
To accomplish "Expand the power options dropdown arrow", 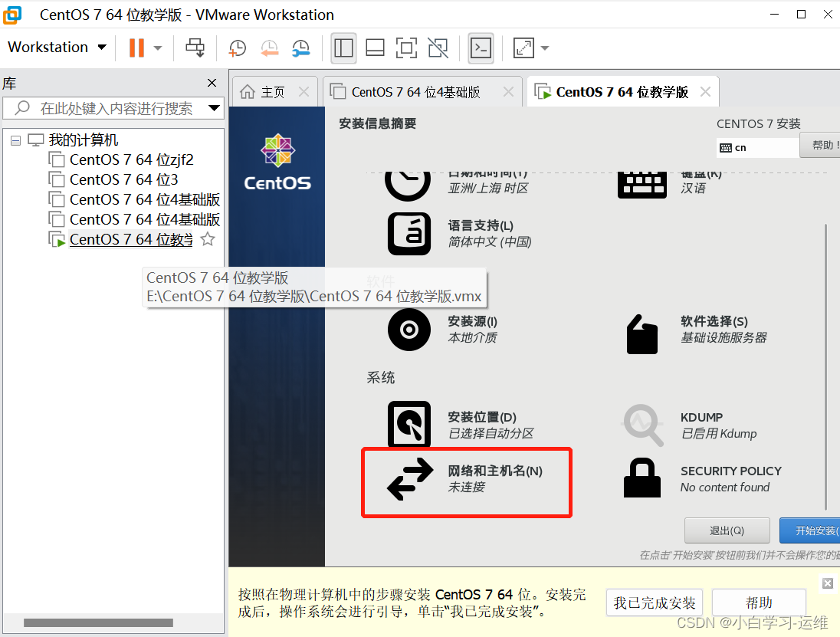I will click(x=158, y=48).
